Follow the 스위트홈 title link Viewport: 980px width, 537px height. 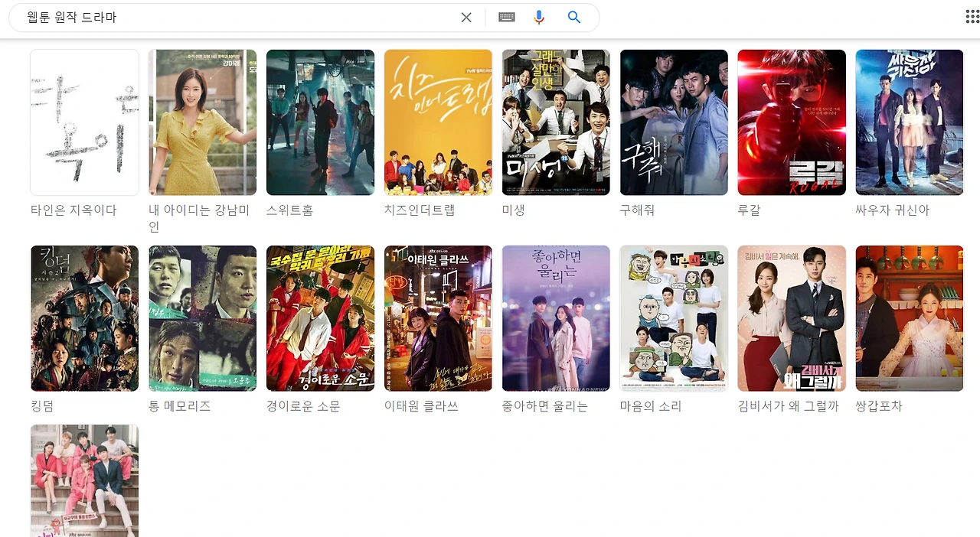pyautogui.click(x=289, y=210)
